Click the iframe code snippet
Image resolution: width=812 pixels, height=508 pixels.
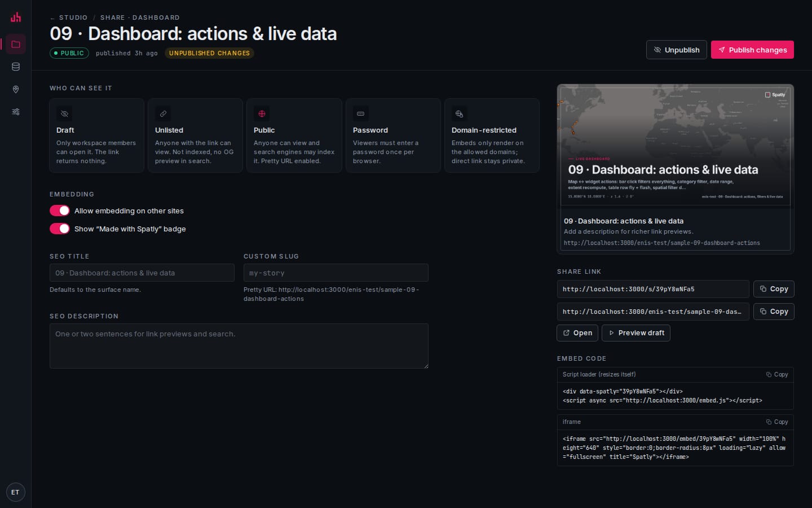676,448
